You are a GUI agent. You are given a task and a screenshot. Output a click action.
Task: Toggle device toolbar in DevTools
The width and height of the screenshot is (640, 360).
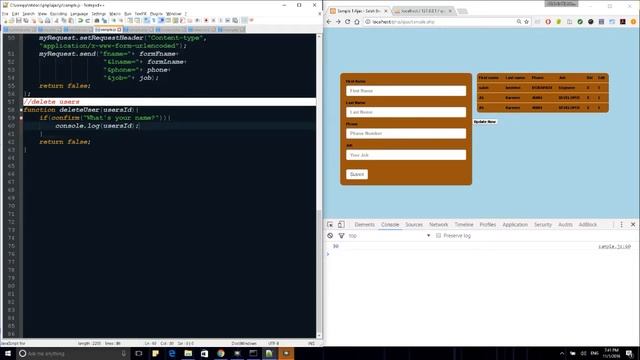(341, 224)
